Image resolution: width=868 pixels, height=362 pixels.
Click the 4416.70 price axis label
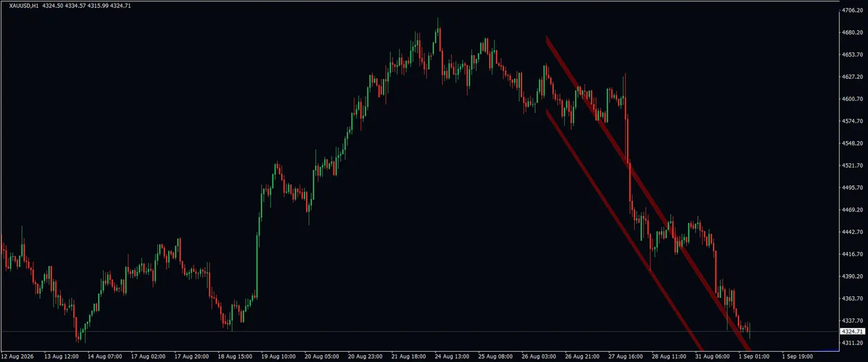click(x=852, y=254)
